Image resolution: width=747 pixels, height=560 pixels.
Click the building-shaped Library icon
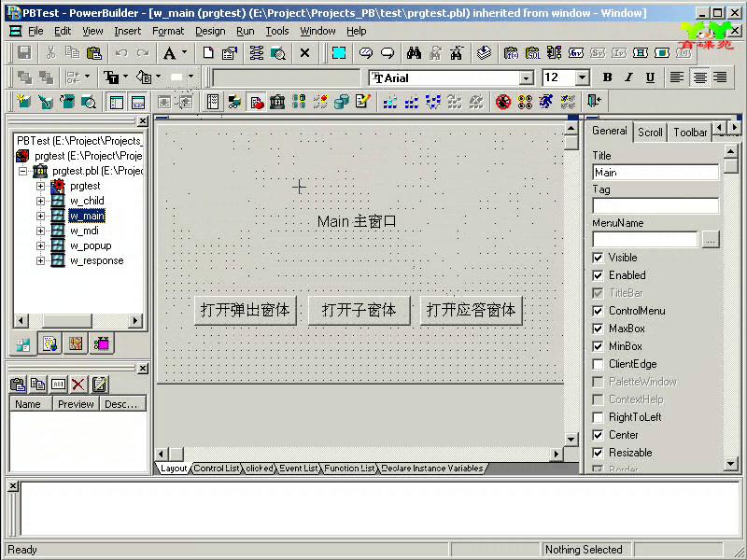coord(276,102)
